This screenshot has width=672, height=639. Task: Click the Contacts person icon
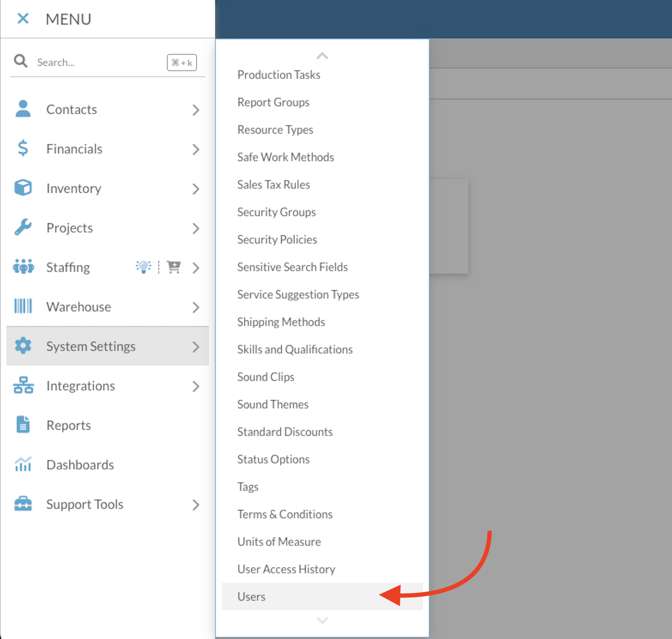(x=23, y=109)
